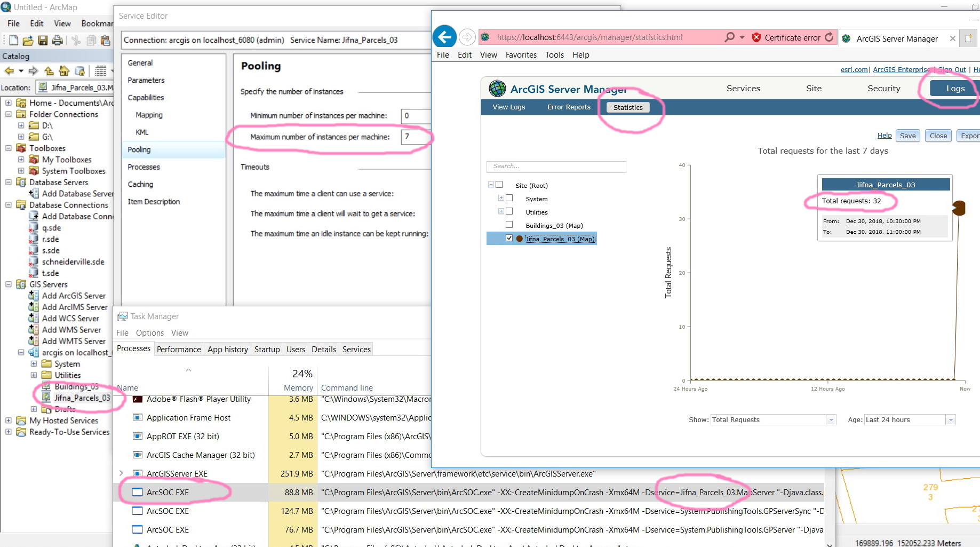Click the Catalog Default Geodatabase icon

click(79, 71)
